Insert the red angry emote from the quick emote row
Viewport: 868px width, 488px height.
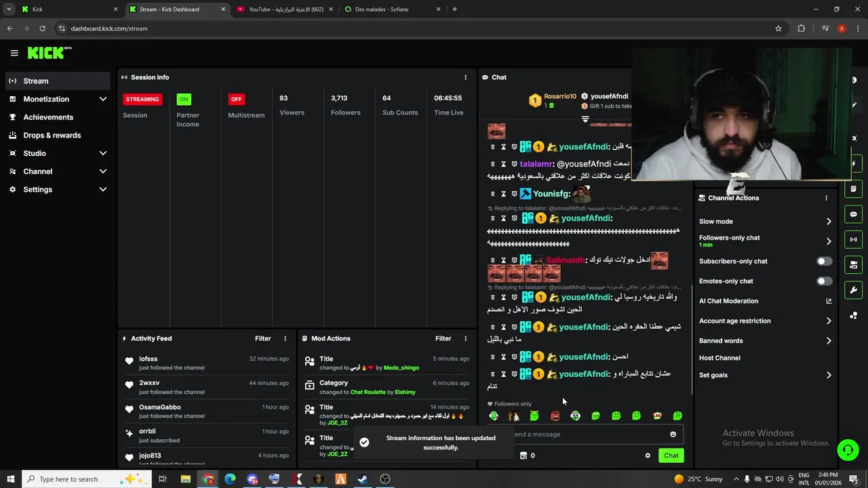pyautogui.click(x=555, y=415)
